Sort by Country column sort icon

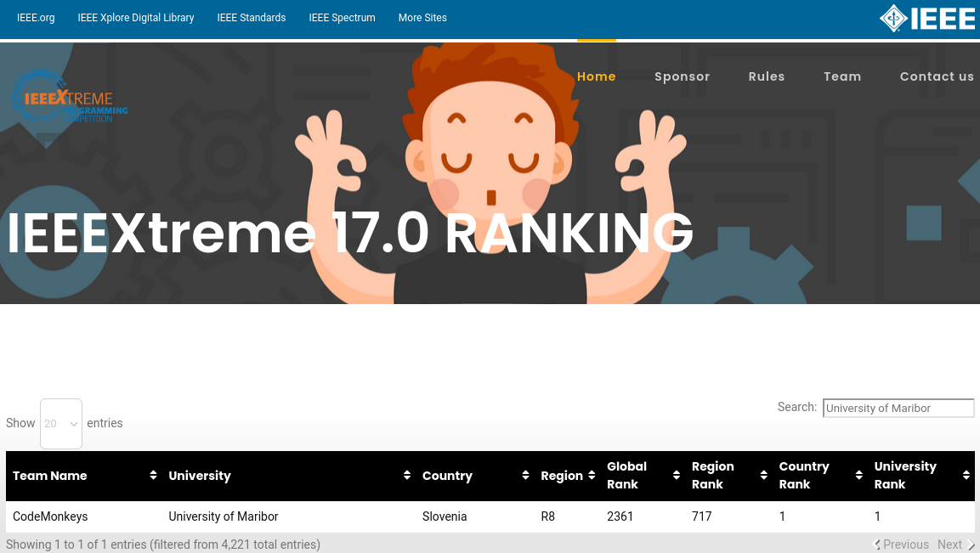[x=525, y=476]
